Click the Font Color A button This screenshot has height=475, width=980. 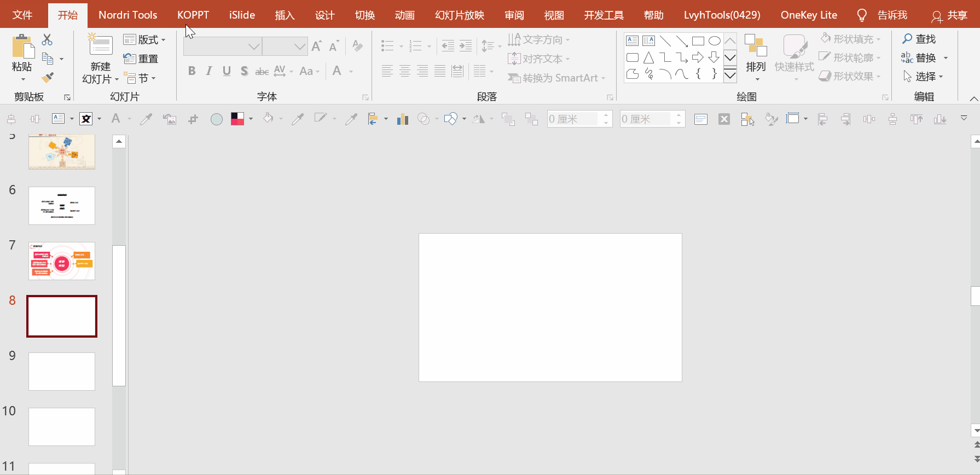(337, 71)
